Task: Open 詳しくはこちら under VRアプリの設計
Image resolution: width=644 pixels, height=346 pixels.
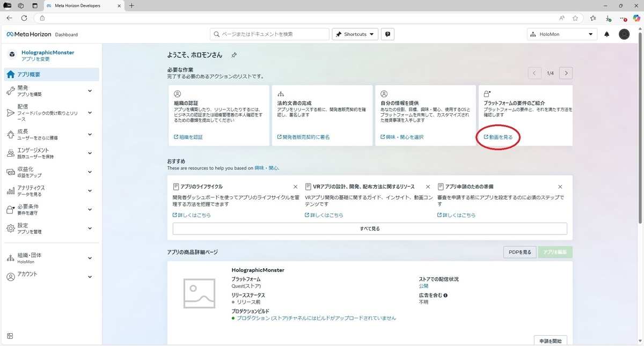Action: (x=324, y=215)
